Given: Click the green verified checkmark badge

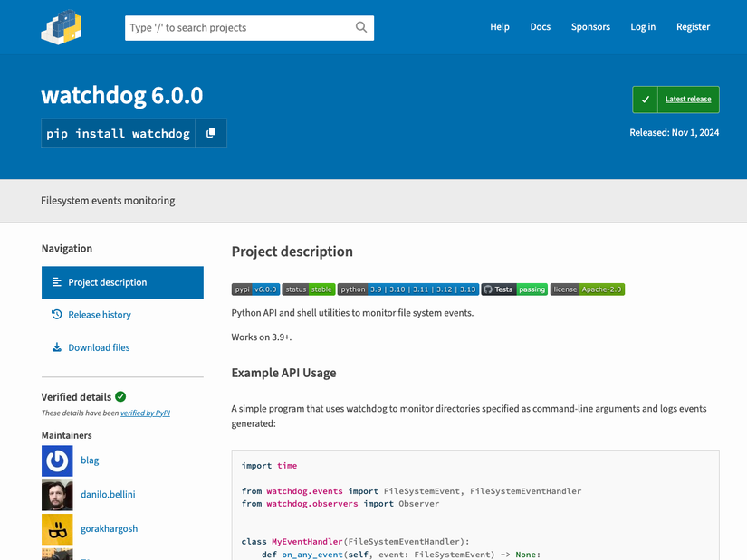Looking at the screenshot, I should click(x=120, y=396).
